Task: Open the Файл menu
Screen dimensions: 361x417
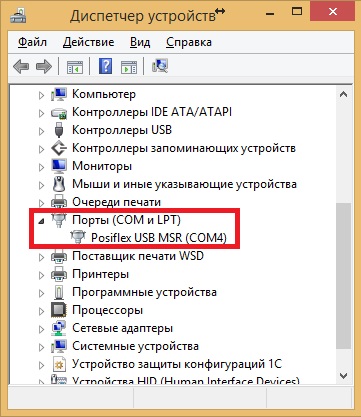Action: point(32,42)
